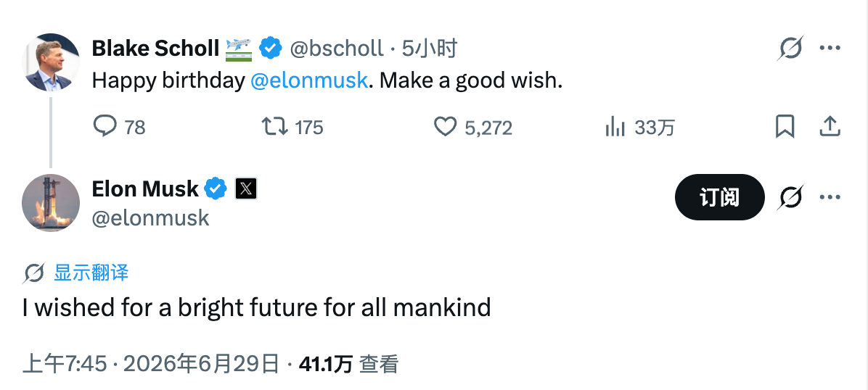Click the 41.1万 查看 view count

tap(349, 364)
